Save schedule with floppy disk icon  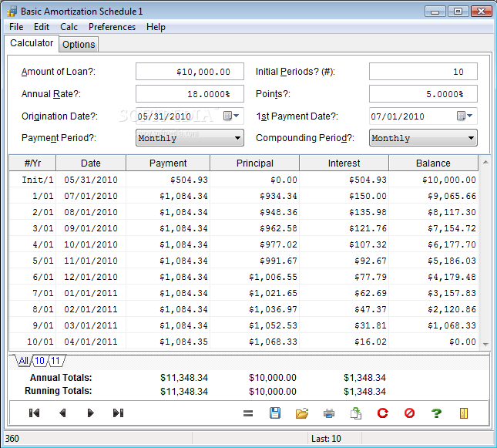pos(275,413)
